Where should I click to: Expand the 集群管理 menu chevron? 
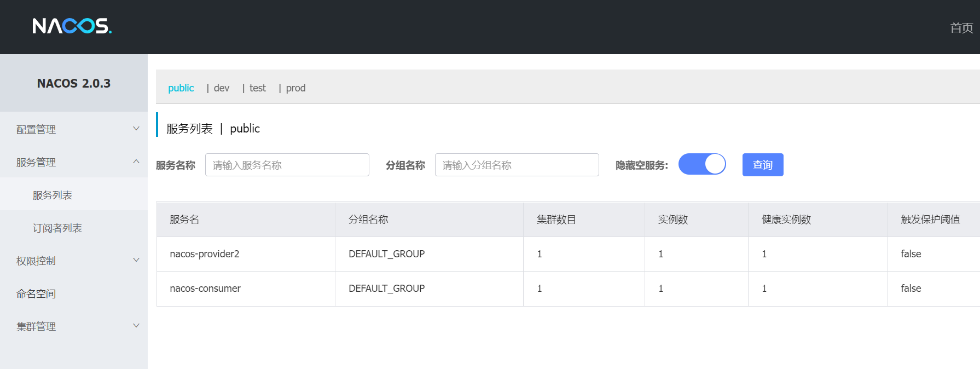[136, 326]
